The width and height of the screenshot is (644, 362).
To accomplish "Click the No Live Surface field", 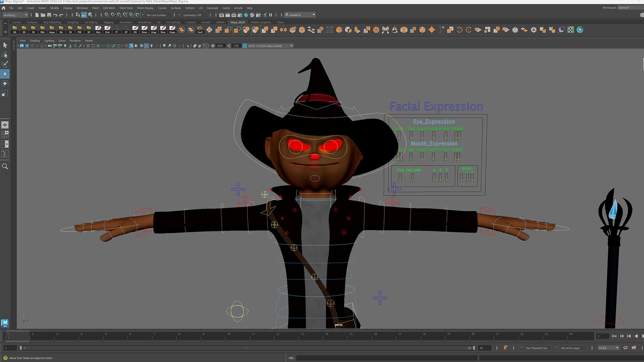I will pos(158,15).
